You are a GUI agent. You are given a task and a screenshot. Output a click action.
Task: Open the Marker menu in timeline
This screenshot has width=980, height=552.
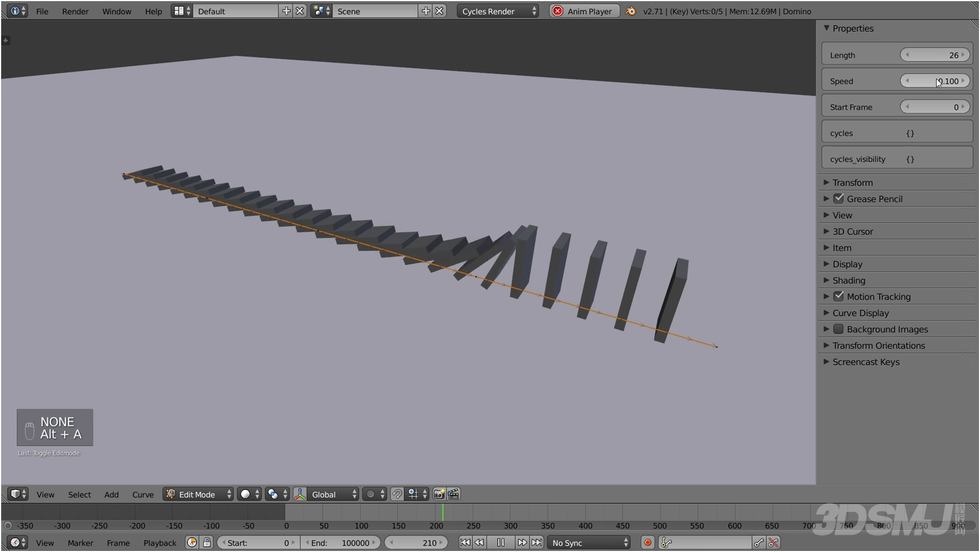coord(80,543)
